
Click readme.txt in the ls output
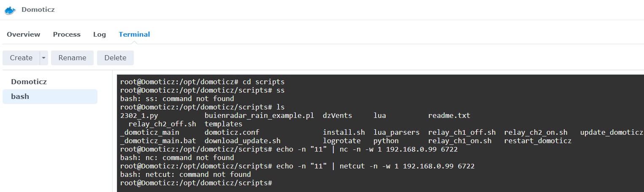coord(449,115)
